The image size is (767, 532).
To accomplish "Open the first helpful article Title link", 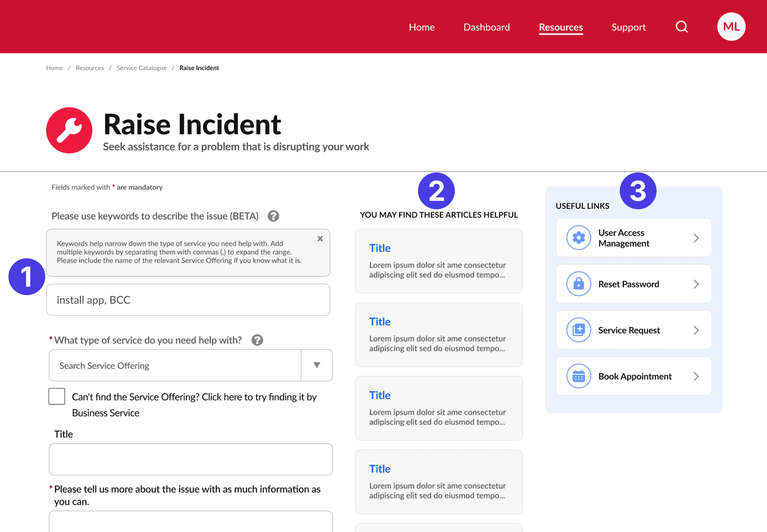I will click(x=380, y=248).
